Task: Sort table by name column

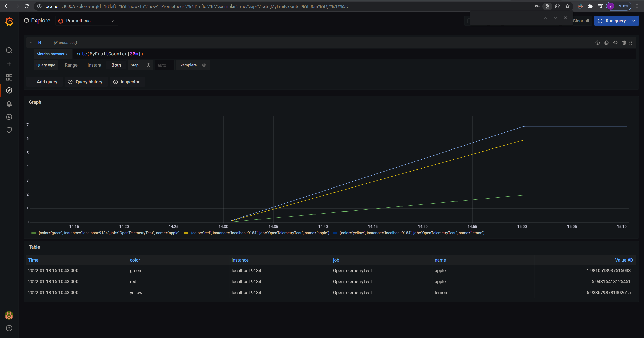Action: (440, 260)
